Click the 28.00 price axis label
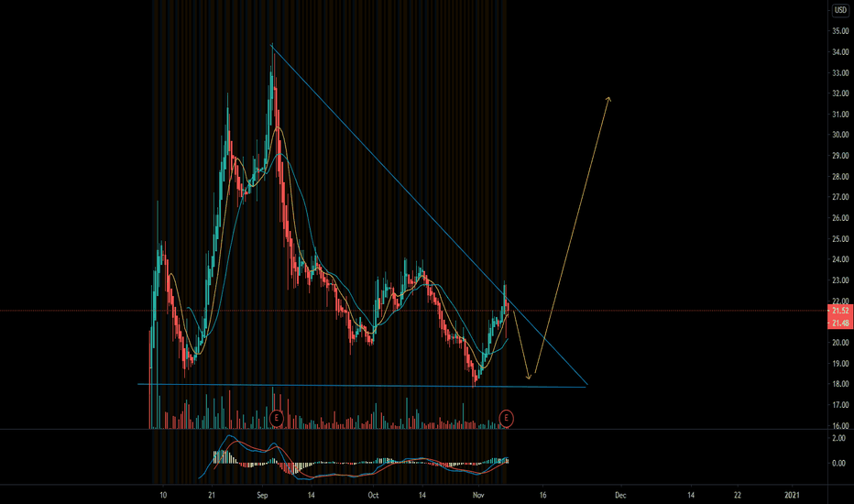The height and width of the screenshot is (504, 854). 840,176
